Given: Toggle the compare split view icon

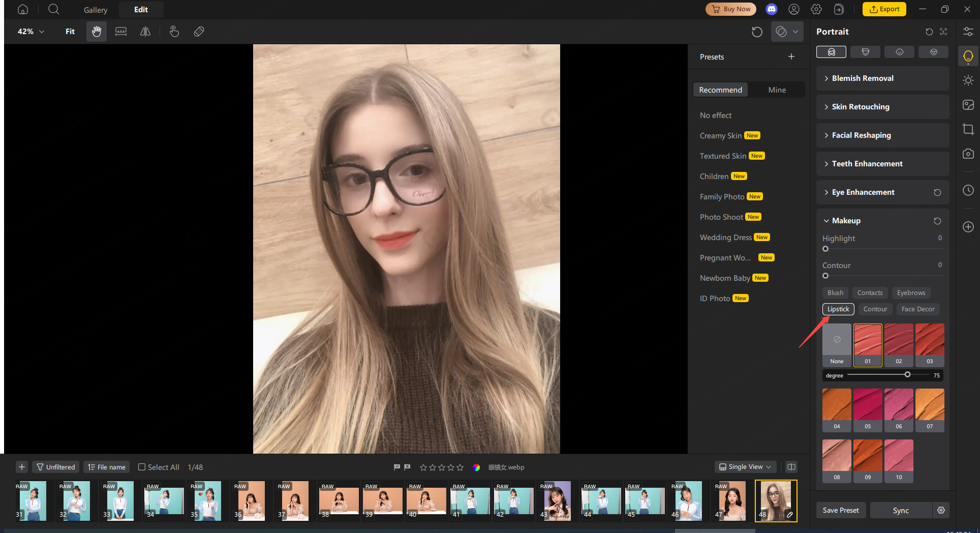Looking at the screenshot, I should [791, 467].
